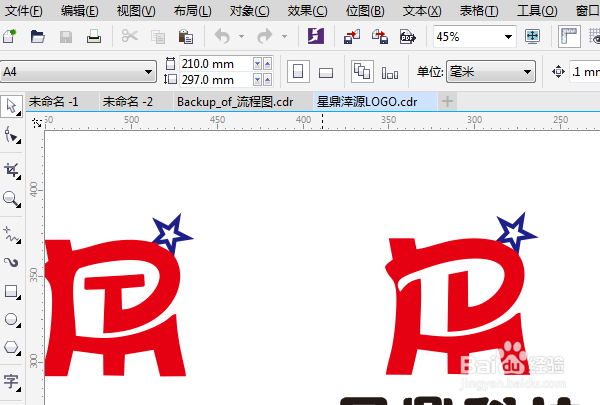Select the Zoom magnifier tool
600x405 pixels.
pos(12,199)
